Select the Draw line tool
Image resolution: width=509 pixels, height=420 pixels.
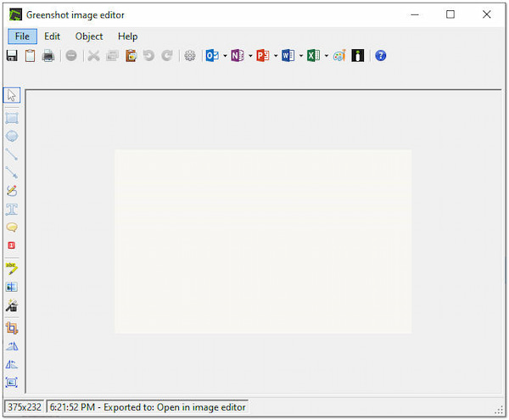click(x=12, y=154)
